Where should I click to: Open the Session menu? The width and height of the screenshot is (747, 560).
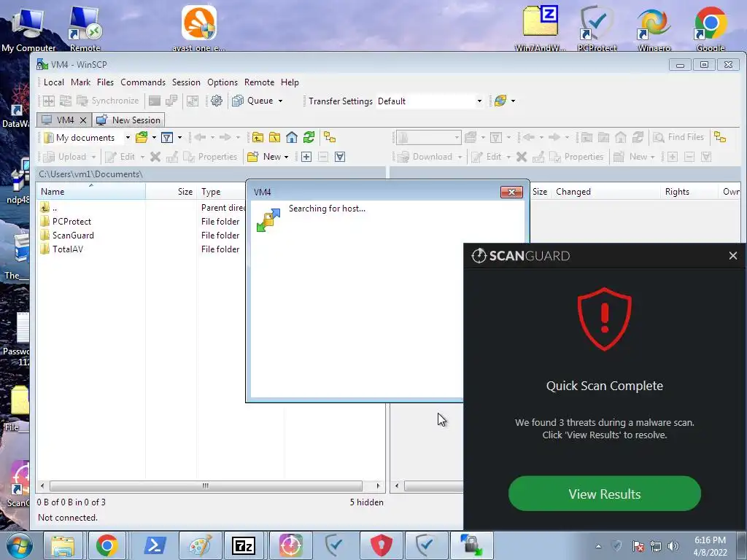click(x=186, y=82)
